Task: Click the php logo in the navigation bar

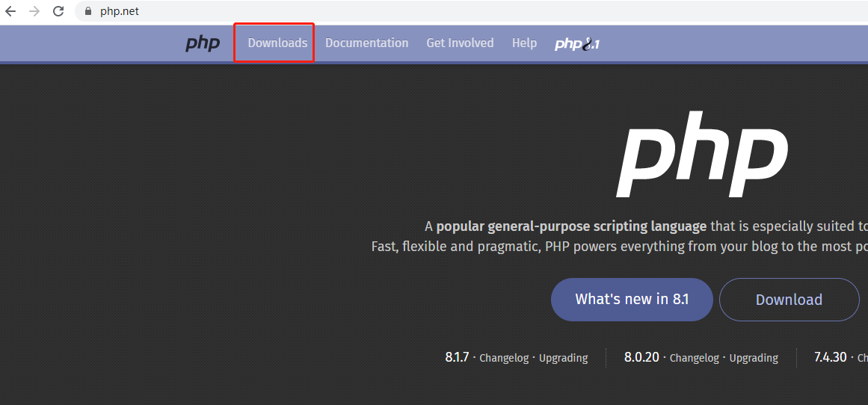Action: (x=203, y=43)
